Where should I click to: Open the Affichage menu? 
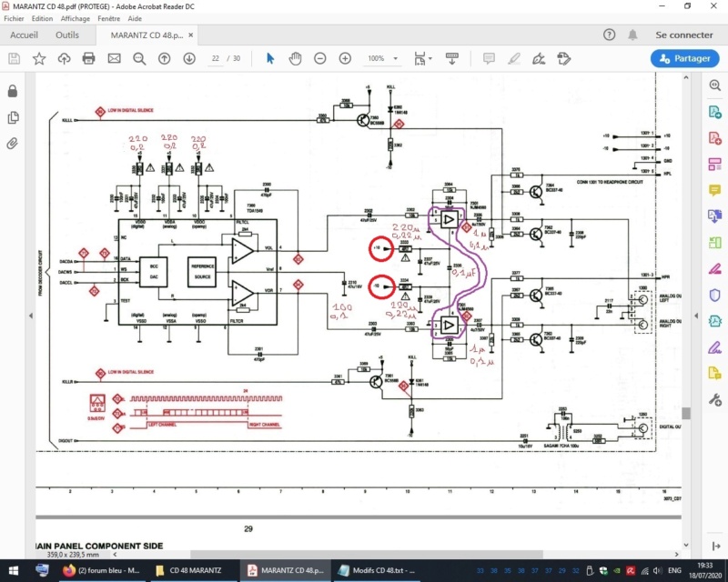click(76, 18)
